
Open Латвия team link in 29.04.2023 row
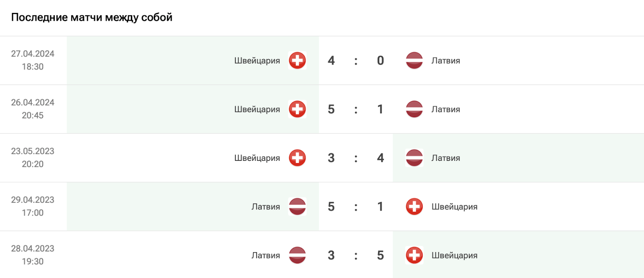point(266,207)
